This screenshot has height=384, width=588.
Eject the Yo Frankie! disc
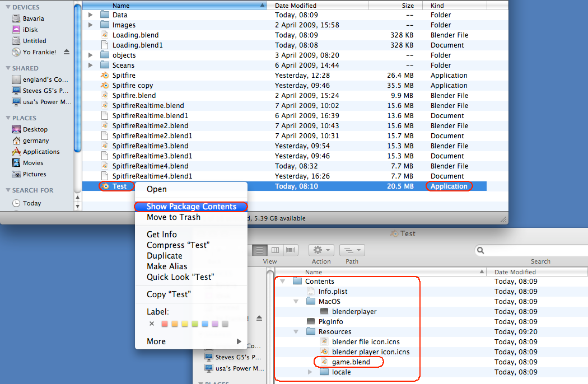coord(67,51)
